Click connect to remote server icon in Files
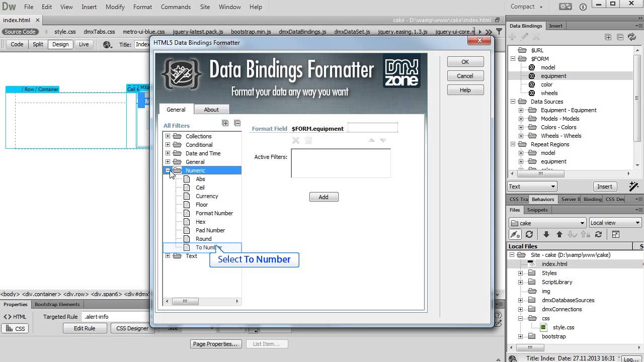The width and height of the screenshot is (644, 362). coord(515,234)
